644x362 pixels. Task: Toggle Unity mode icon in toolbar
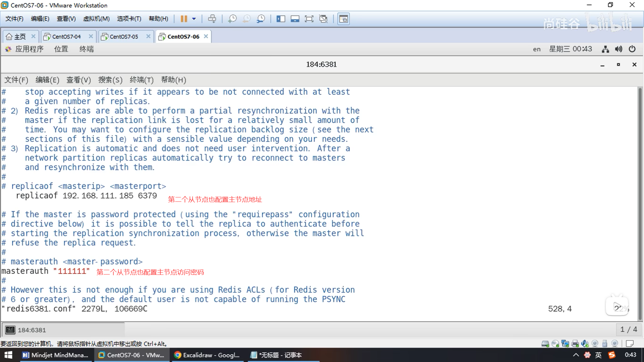[323, 19]
